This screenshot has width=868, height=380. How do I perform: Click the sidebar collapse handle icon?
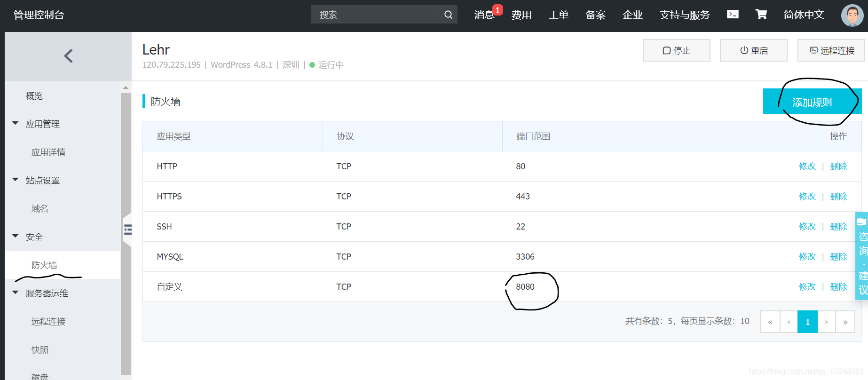point(127,230)
